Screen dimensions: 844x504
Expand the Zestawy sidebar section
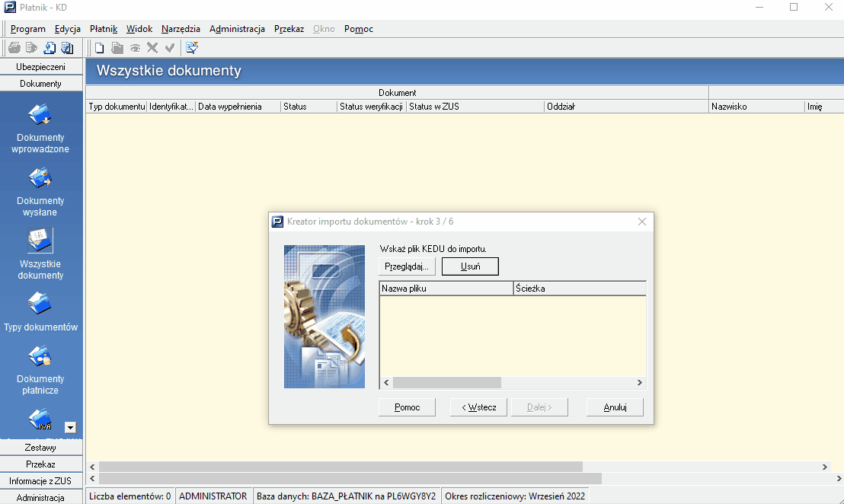[x=41, y=448]
